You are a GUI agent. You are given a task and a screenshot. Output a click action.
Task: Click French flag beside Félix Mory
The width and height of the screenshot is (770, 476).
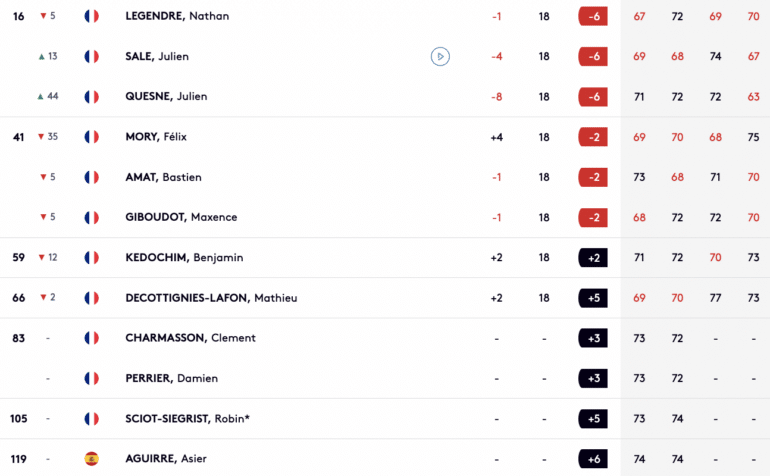(91, 137)
